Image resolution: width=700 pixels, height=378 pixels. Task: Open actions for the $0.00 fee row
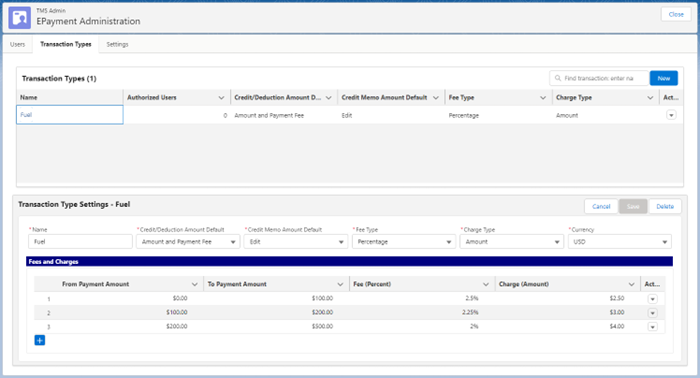(652, 299)
